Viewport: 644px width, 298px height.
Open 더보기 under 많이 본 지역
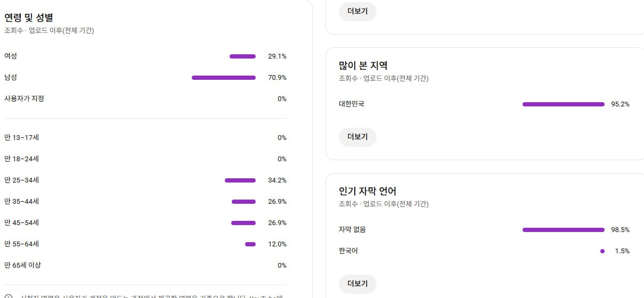pos(357,137)
